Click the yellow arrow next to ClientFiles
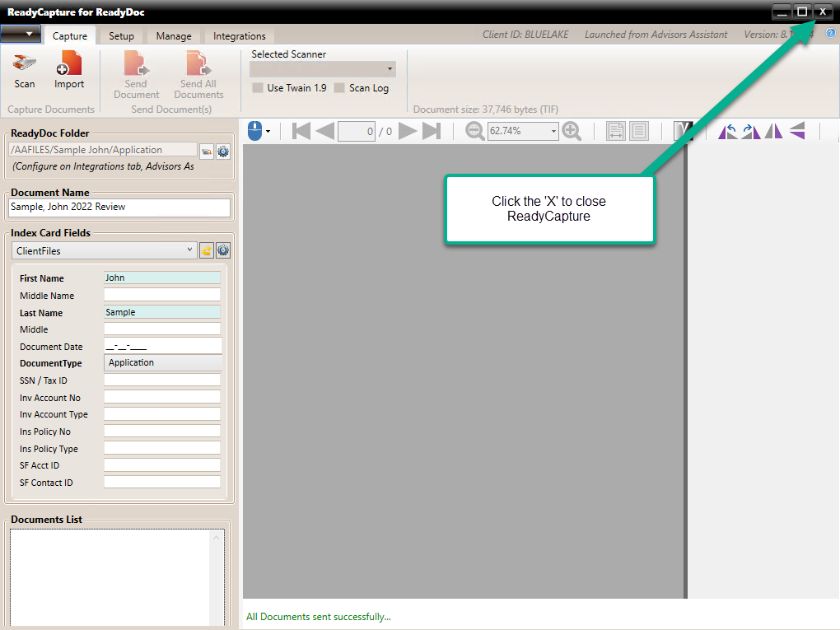This screenshot has height=630, width=840. tap(207, 250)
